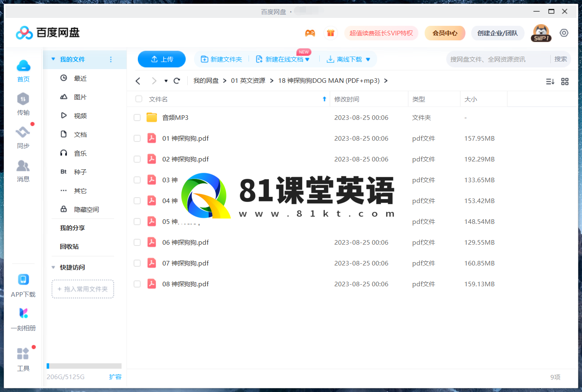Click 创建企业/团队 button
Viewport: 582px width, 392px height.
pyautogui.click(x=497, y=33)
